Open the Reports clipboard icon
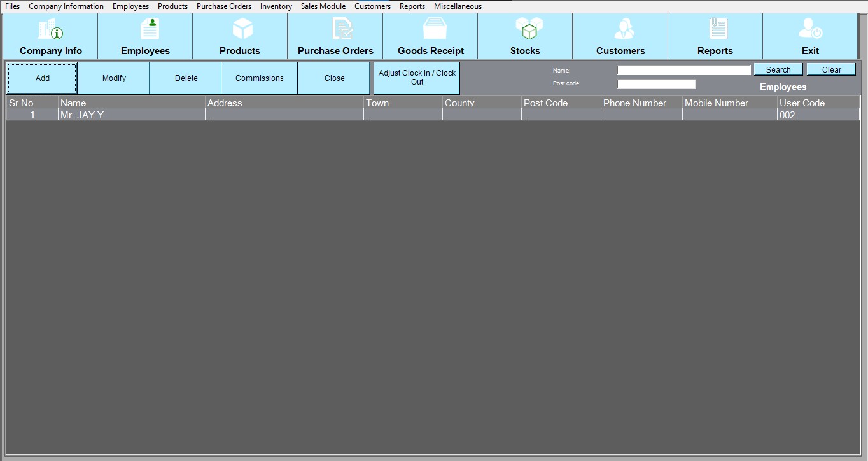 (717, 29)
